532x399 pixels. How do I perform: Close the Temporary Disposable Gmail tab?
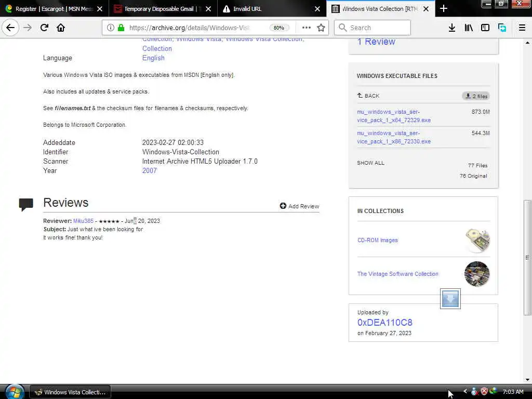pos(208,9)
